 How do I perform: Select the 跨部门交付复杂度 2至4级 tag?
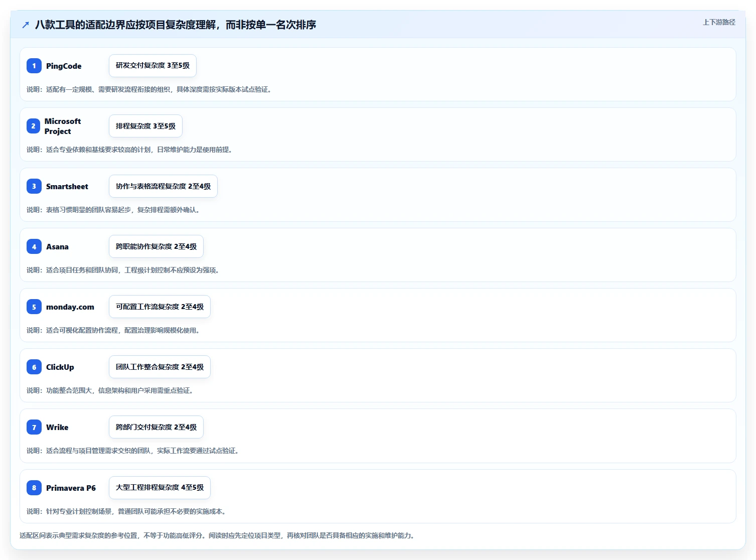[156, 427]
